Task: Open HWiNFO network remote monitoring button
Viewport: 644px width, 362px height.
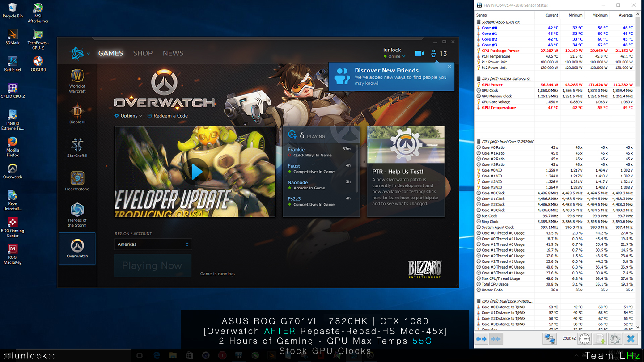Action: coord(550,339)
